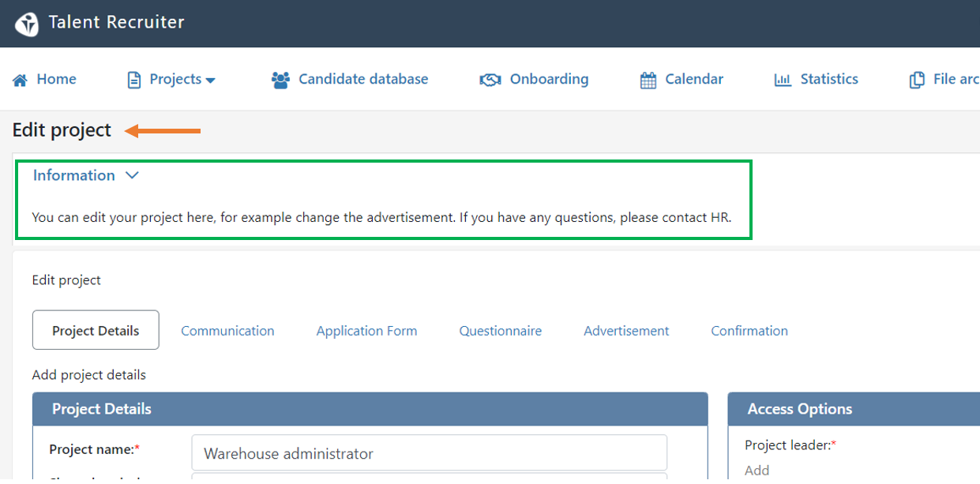Click the Information section heading
The width and height of the screenshot is (980, 484).
[74, 175]
